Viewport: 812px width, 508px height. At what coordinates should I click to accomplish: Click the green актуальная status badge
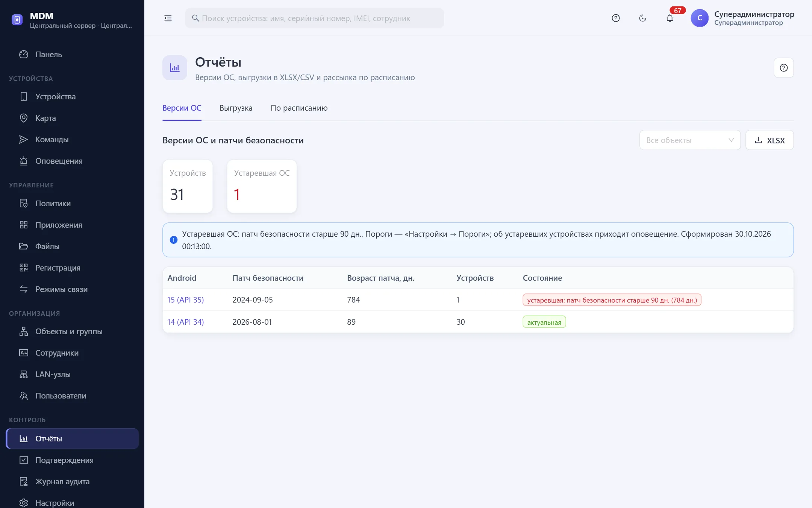coord(544,322)
